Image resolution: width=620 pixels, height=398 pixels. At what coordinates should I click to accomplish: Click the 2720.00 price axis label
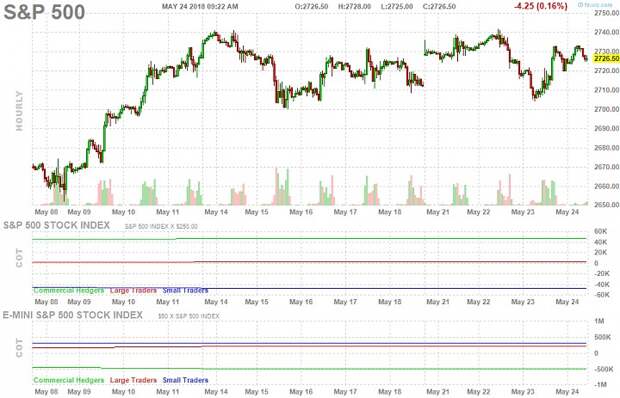point(607,70)
